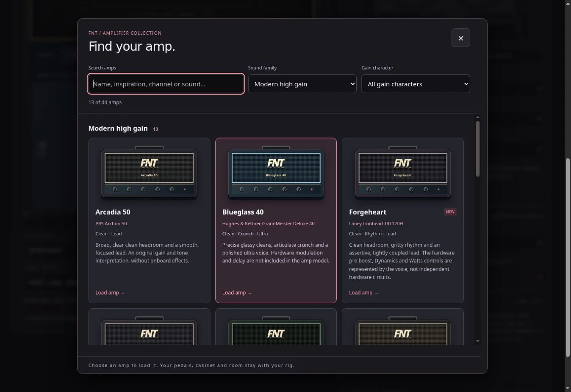Screen dimensions: 571x392
Task: Load the Forgeheart amp
Action: pos(363,293)
